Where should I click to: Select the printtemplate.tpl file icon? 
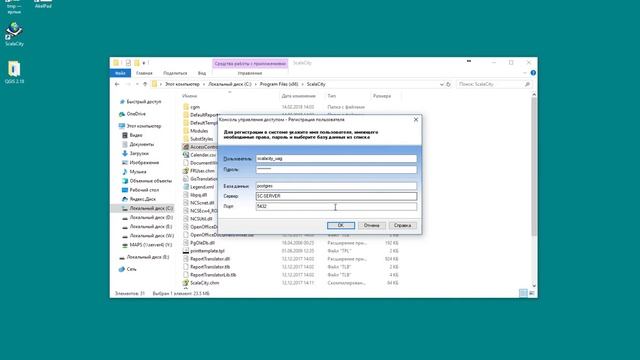(186, 251)
